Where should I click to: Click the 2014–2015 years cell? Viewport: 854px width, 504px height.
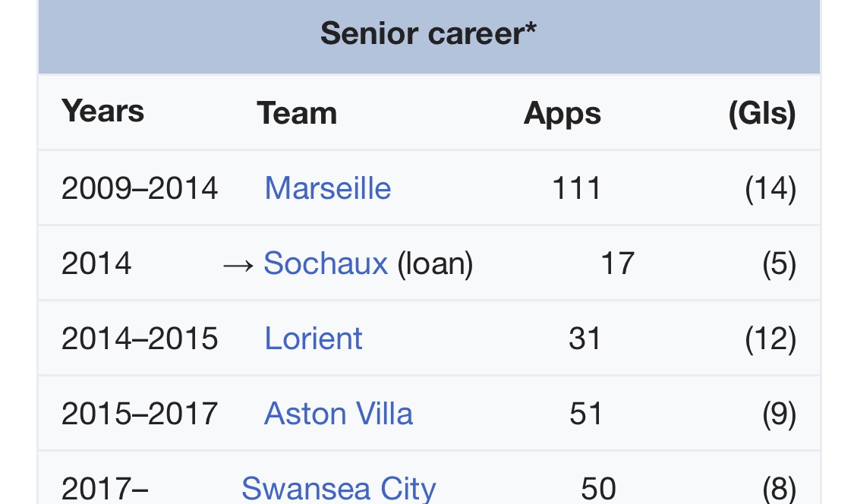pyautogui.click(x=140, y=339)
